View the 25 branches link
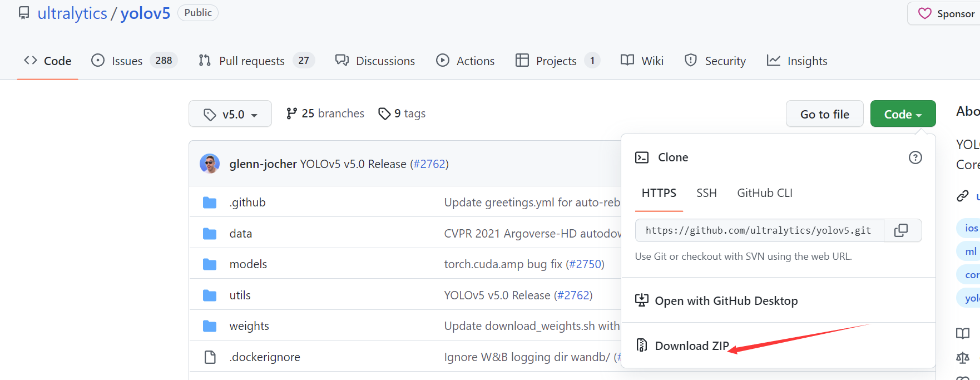Image resolution: width=980 pixels, height=380 pixels. (x=325, y=113)
